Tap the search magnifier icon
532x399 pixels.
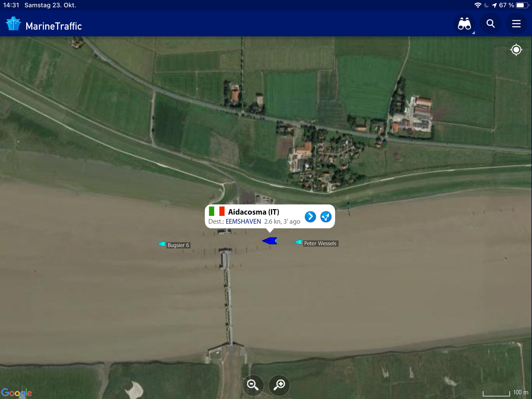pyautogui.click(x=490, y=24)
